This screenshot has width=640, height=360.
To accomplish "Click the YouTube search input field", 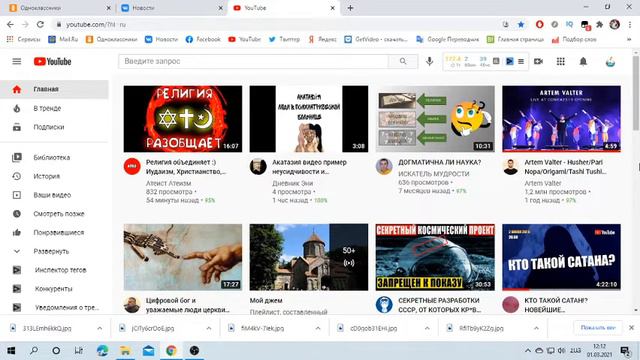I will pos(253,61).
